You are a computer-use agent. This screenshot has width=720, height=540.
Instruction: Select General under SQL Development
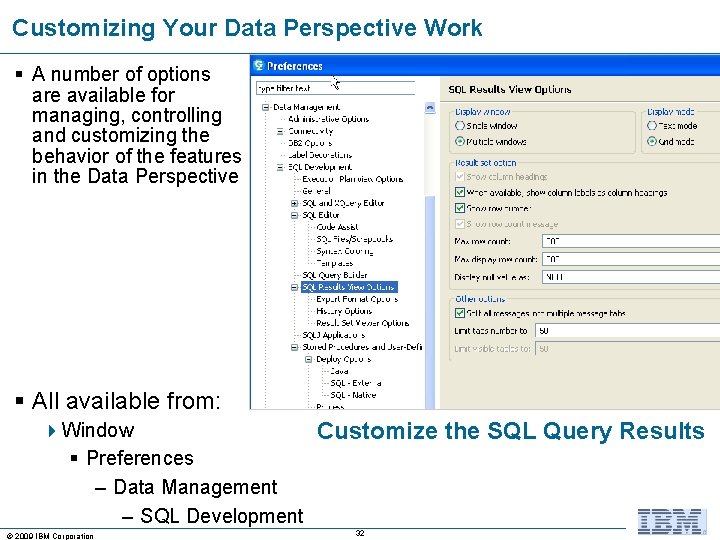tap(316, 191)
